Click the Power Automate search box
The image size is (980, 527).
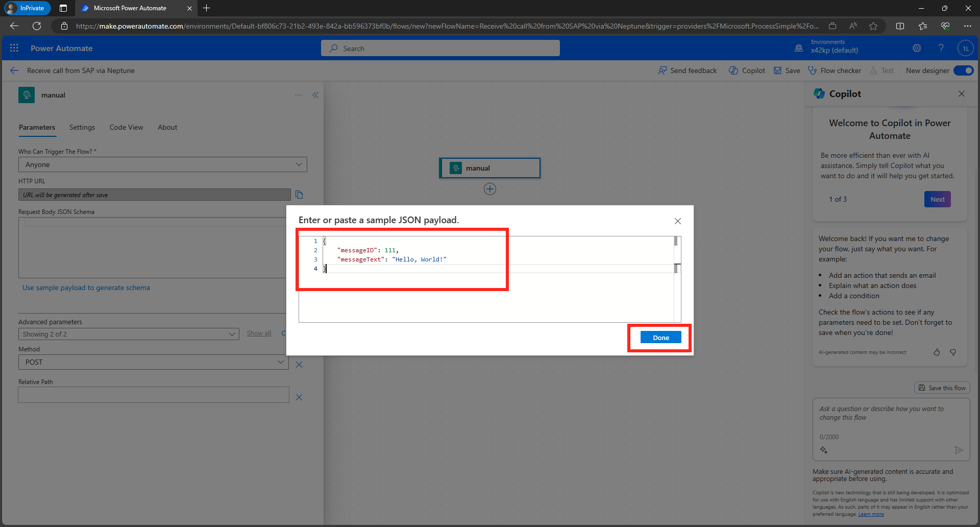point(440,48)
